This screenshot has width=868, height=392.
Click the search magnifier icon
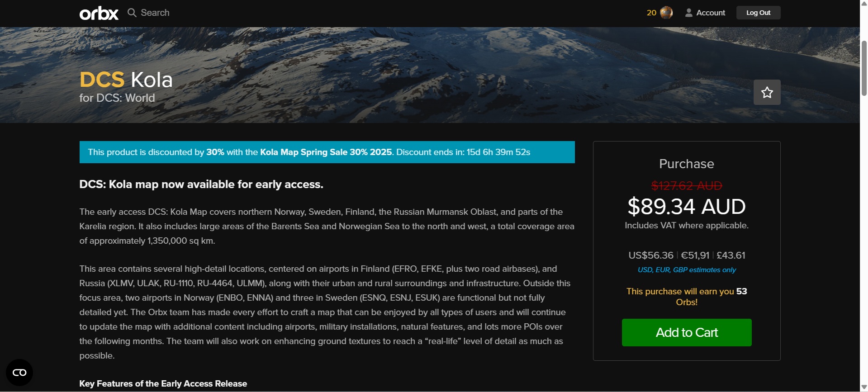(x=132, y=13)
